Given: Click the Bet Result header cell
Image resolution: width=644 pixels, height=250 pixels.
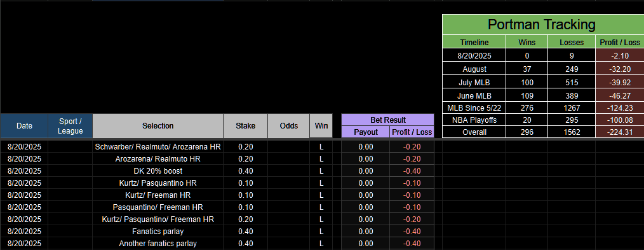Looking at the screenshot, I should click(387, 120).
